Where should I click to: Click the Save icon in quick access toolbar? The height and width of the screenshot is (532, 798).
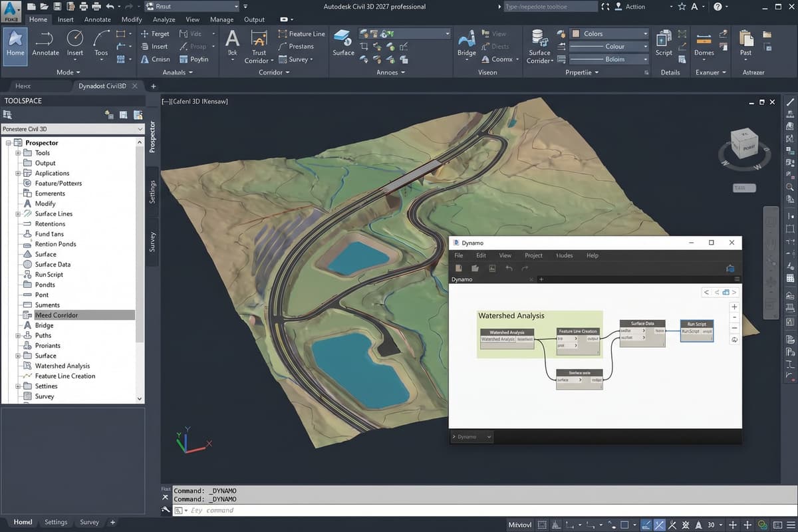57,6
